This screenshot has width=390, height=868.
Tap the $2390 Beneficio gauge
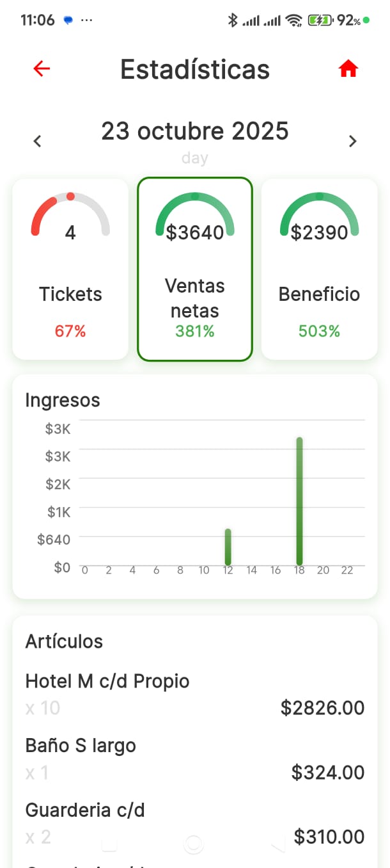click(x=319, y=216)
